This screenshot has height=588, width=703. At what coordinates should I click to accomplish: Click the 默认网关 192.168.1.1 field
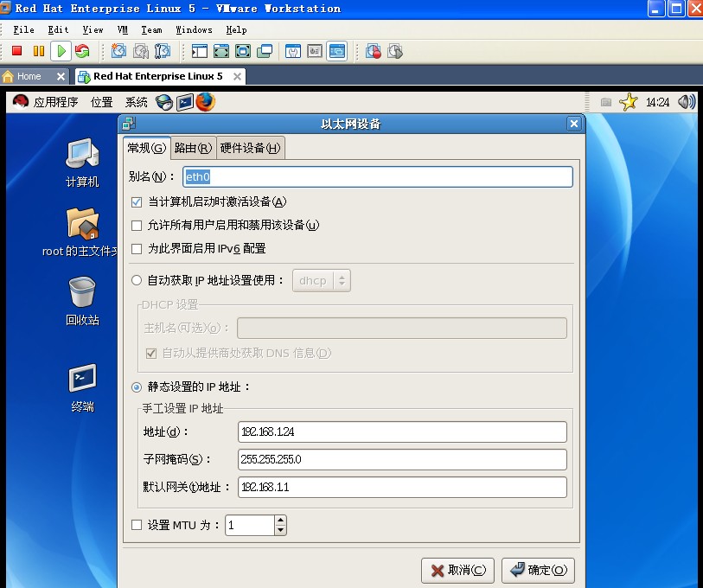pos(402,487)
